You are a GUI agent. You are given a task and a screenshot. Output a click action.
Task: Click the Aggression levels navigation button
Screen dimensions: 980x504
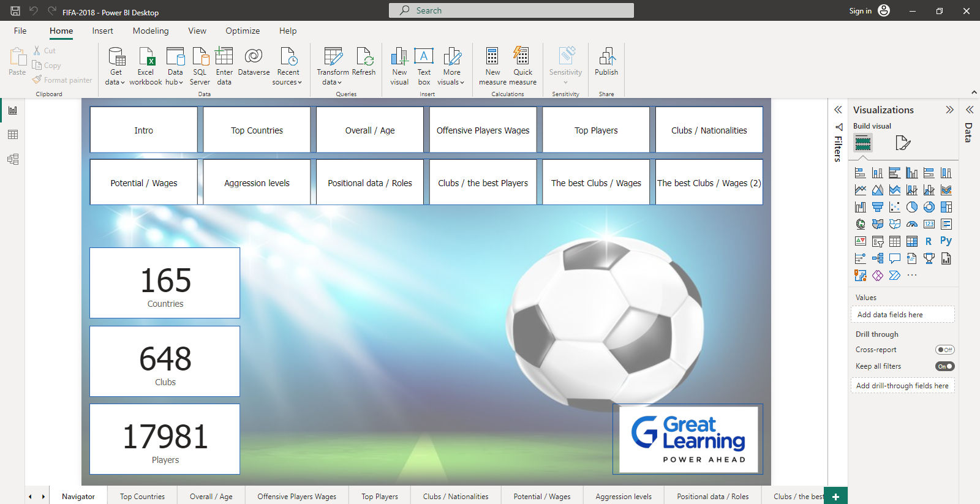[x=257, y=182]
